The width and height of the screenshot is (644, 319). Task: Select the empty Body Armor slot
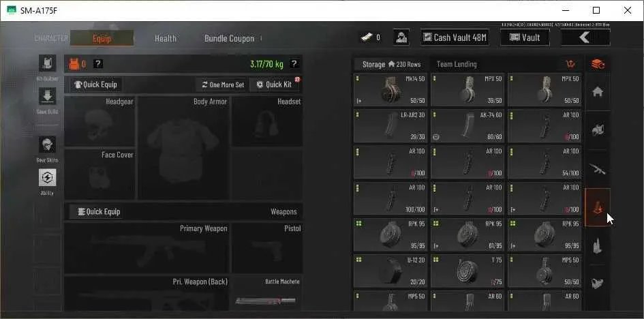(x=183, y=148)
